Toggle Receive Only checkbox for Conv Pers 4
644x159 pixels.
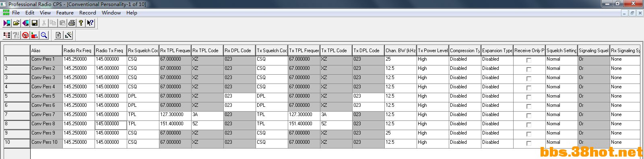529,88
